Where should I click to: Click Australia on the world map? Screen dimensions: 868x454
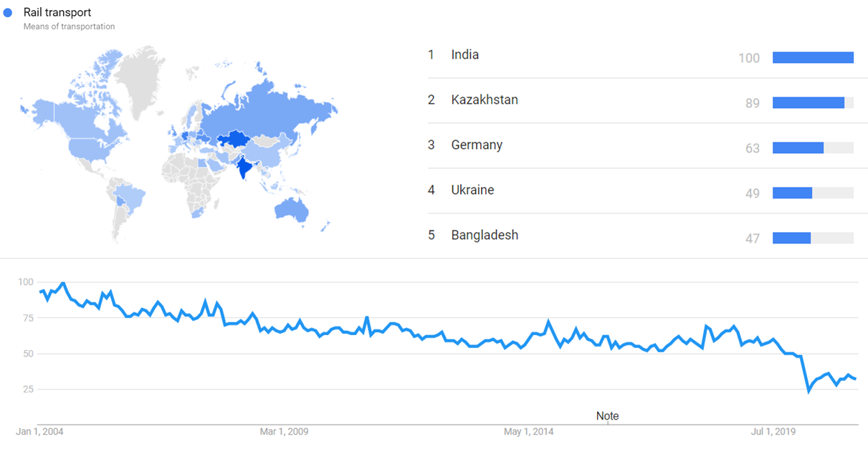[292, 209]
